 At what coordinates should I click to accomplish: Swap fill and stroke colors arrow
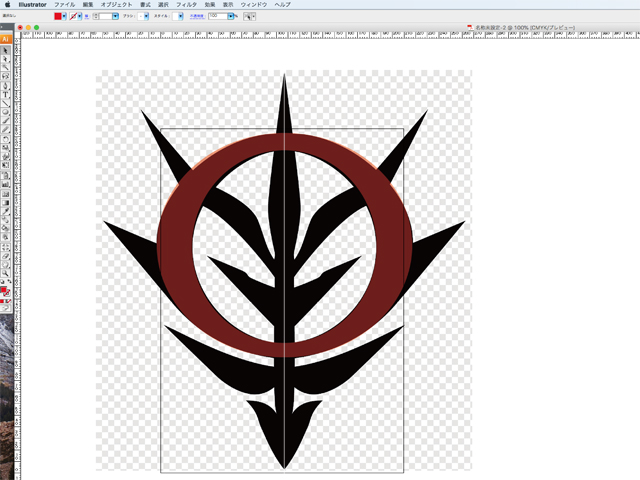point(9,281)
